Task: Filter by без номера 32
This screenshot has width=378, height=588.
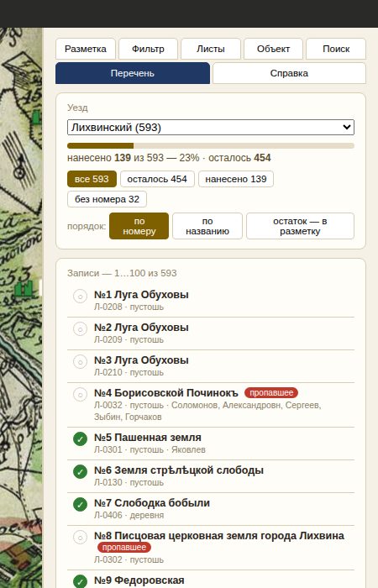Action: [107, 199]
